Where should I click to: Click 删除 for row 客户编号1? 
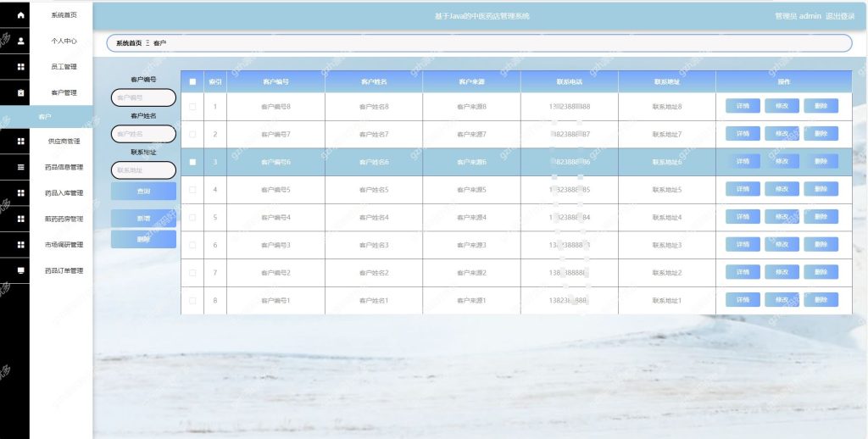[821, 299]
